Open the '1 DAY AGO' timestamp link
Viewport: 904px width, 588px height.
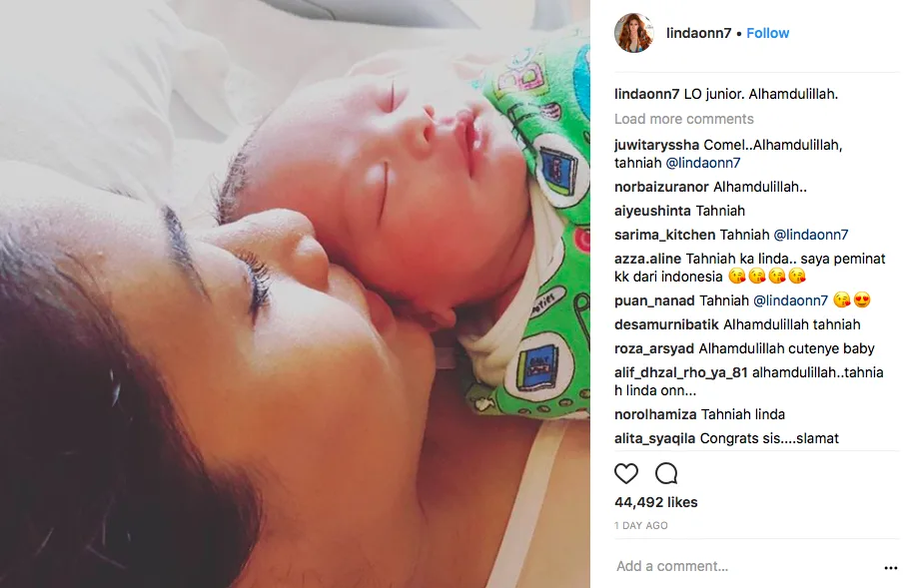[641, 526]
